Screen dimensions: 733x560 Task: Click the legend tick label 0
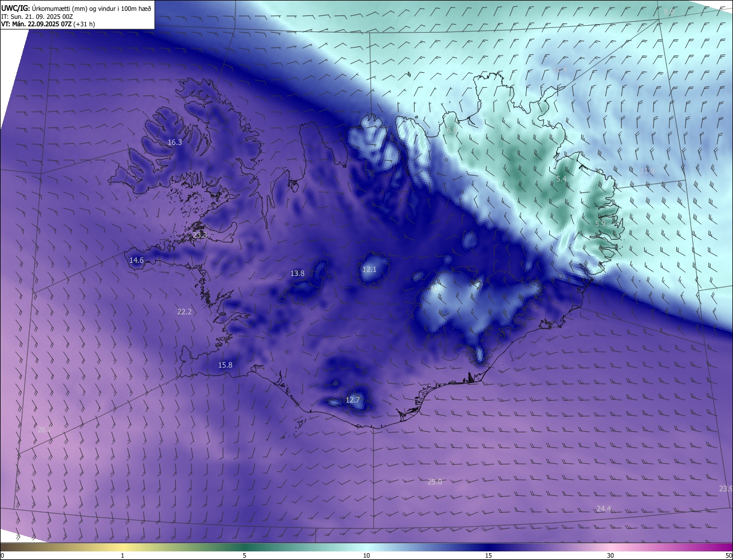point(2,555)
